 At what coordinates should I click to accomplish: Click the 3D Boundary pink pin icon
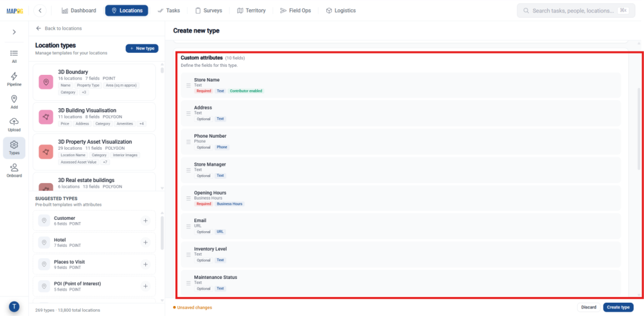(x=46, y=82)
